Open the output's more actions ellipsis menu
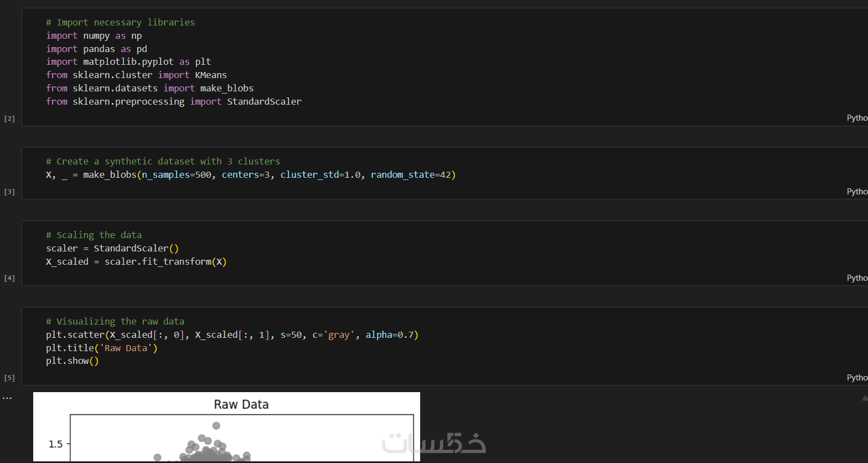Screen dimensions: 868x463 7,398
